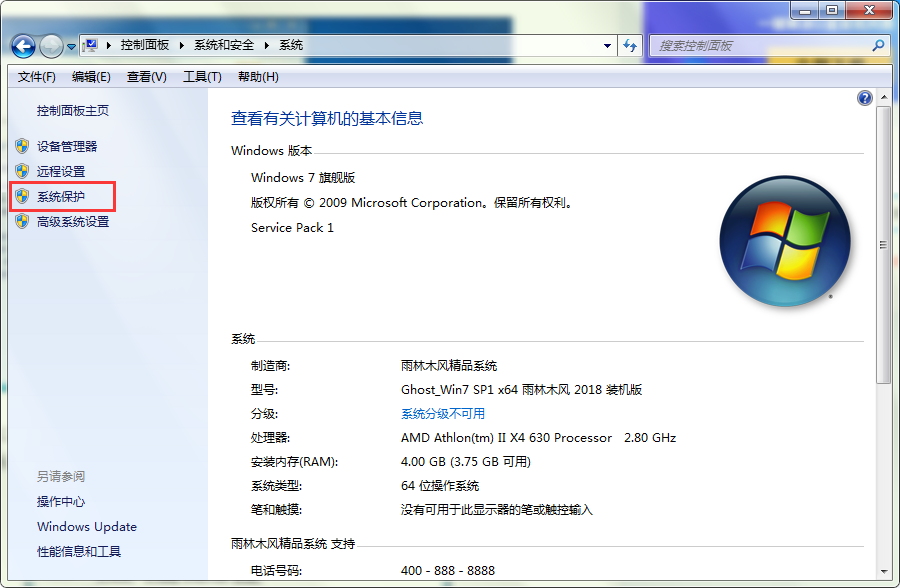Click the Back navigation arrow button

23,46
